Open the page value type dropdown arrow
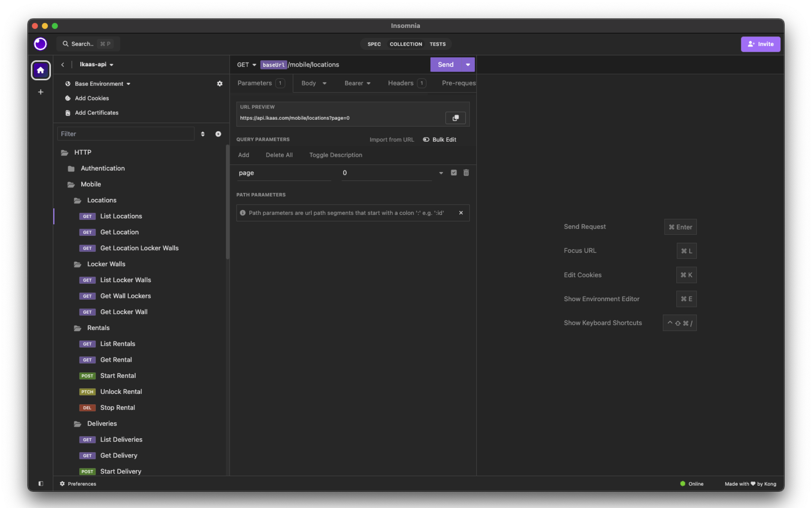812x508 pixels. (x=441, y=173)
